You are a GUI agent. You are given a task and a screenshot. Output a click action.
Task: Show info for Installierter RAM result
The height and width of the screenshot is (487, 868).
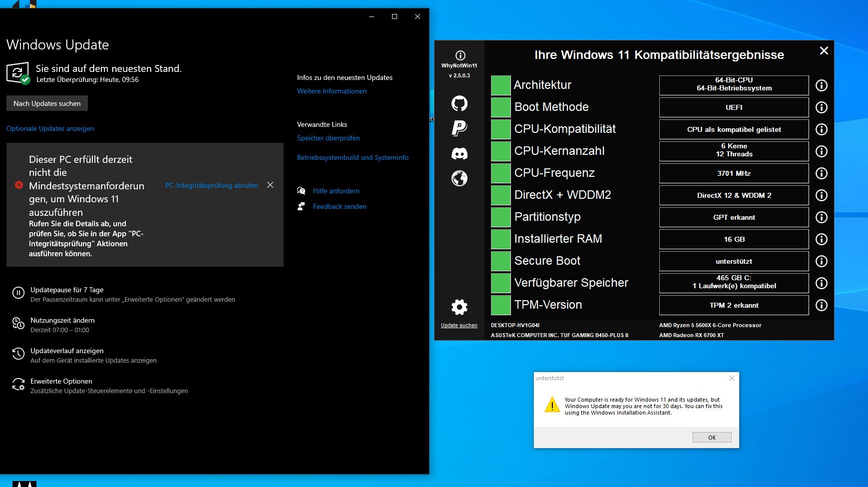point(822,239)
